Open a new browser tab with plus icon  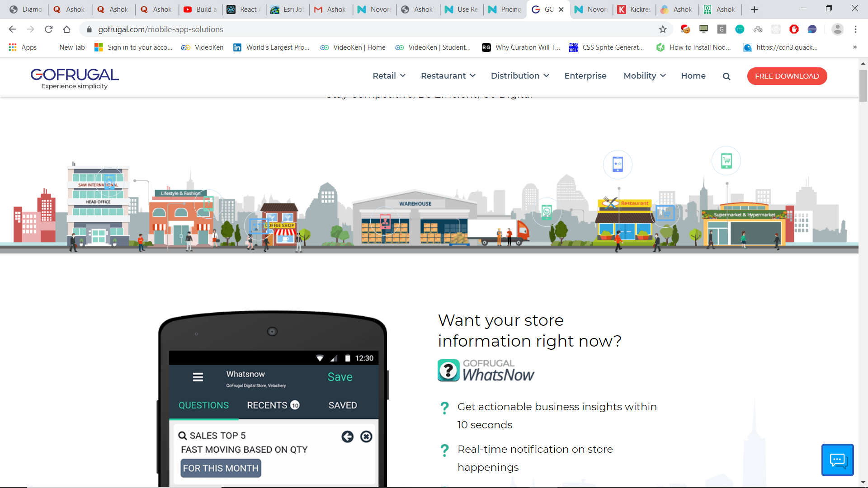coord(754,9)
